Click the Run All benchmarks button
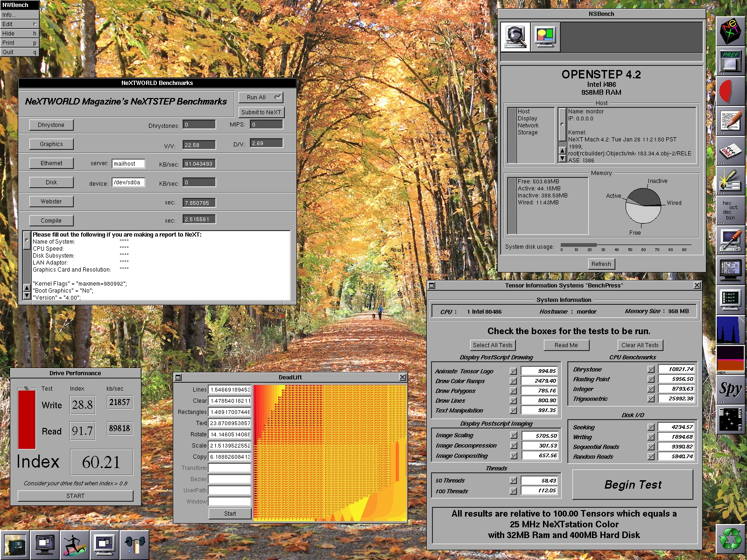Viewport: 747px width, 560px height. click(261, 98)
